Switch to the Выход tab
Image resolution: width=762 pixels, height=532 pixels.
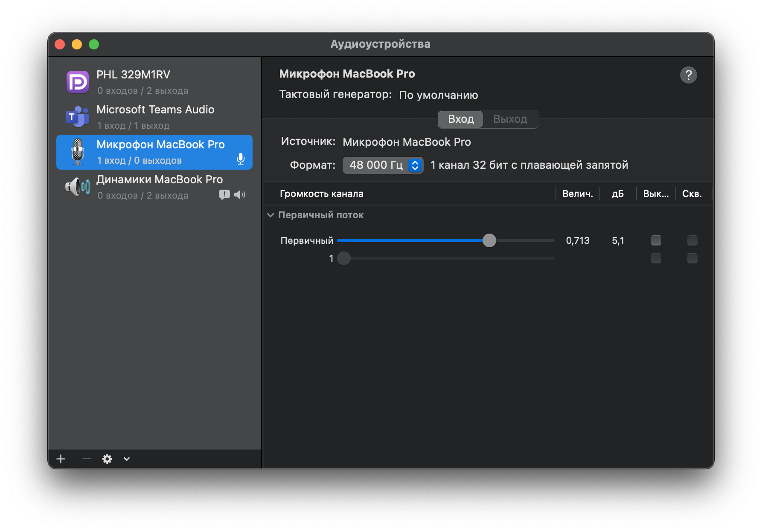[510, 119]
